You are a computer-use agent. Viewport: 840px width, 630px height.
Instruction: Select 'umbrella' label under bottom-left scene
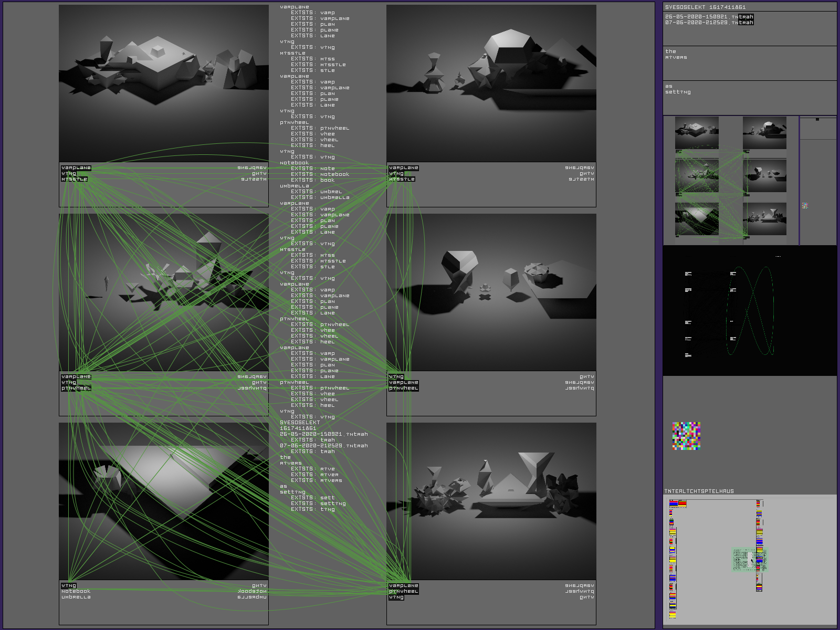[x=76, y=597]
